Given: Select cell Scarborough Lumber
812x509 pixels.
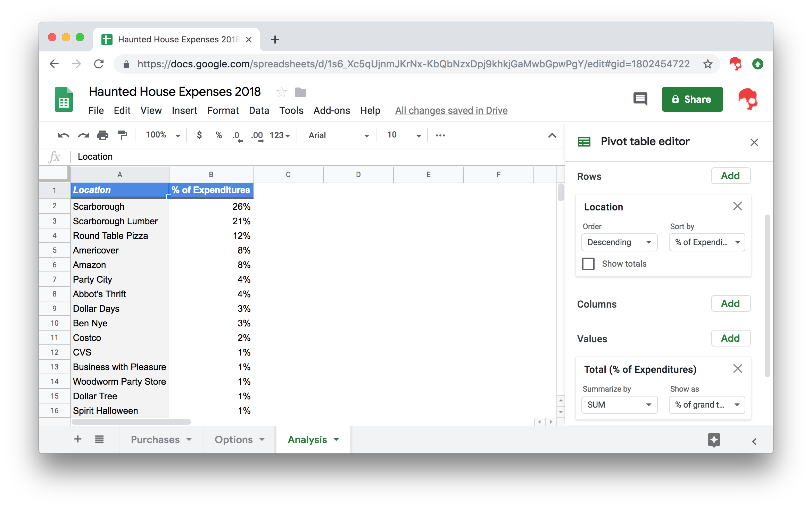Looking at the screenshot, I should pos(120,221).
